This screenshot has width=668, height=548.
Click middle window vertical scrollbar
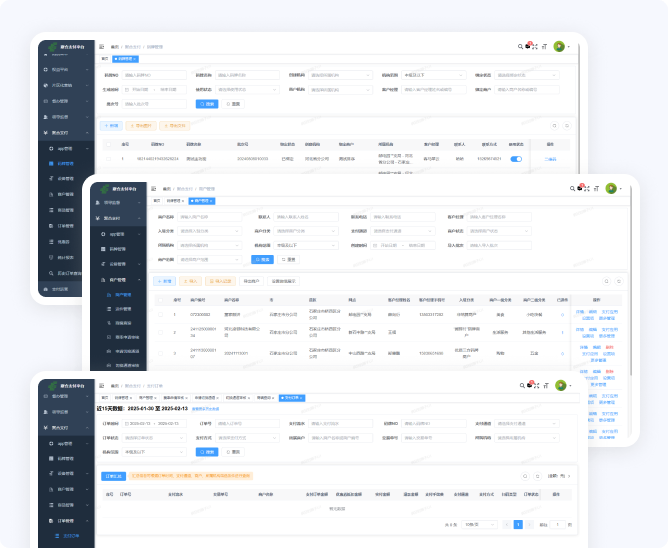[631, 281]
